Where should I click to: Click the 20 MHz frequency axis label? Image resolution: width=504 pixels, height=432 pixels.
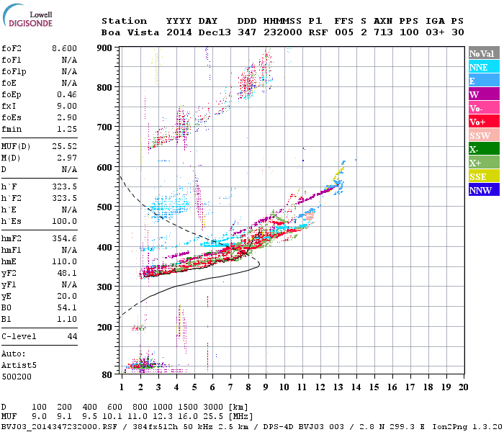(x=463, y=387)
